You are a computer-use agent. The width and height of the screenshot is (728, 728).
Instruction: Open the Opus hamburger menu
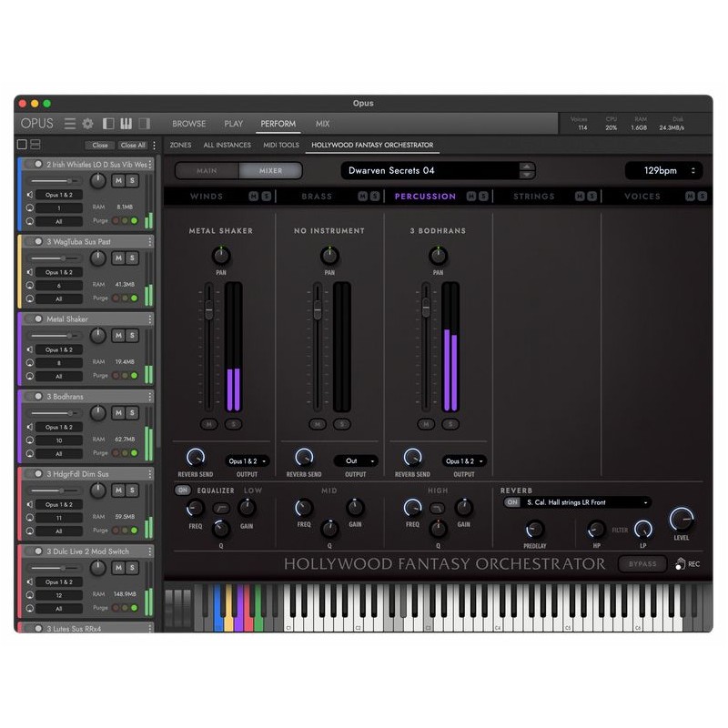(x=70, y=124)
